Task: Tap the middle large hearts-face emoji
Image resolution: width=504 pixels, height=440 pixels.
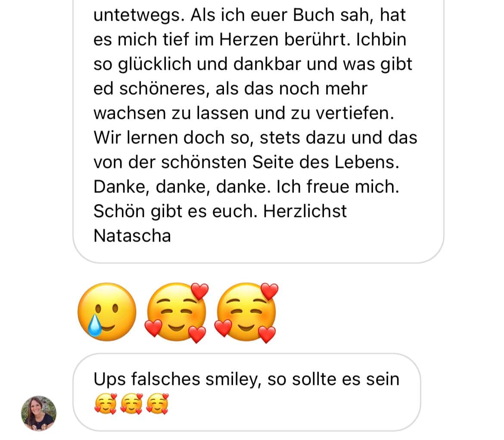Action: (177, 313)
